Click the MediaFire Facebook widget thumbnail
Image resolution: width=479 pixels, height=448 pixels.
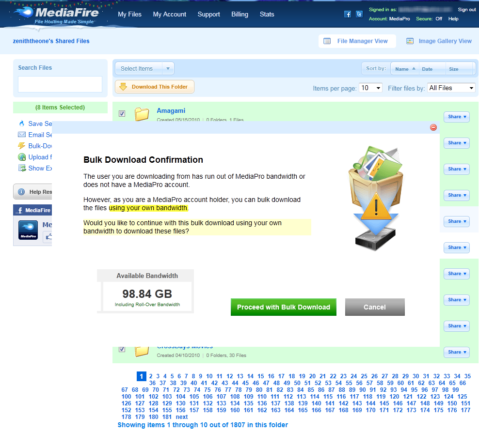[28, 230]
